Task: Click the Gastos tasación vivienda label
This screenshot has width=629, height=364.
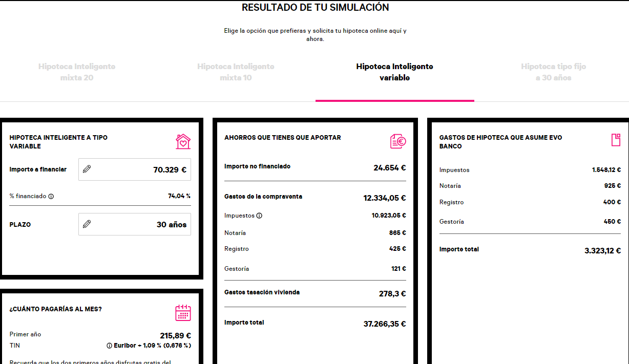Action: [x=262, y=292]
